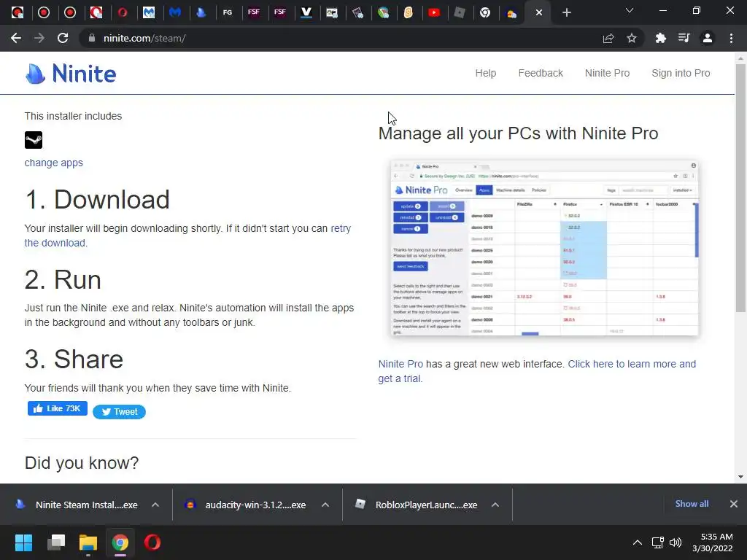Image resolution: width=747 pixels, height=560 pixels.
Task: Open Ninite Pro in the header
Action: pos(608,74)
